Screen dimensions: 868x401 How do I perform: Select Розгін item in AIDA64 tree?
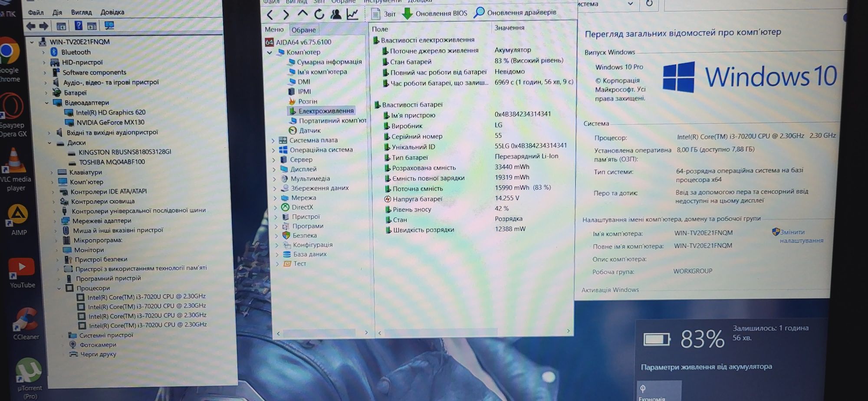tap(303, 101)
